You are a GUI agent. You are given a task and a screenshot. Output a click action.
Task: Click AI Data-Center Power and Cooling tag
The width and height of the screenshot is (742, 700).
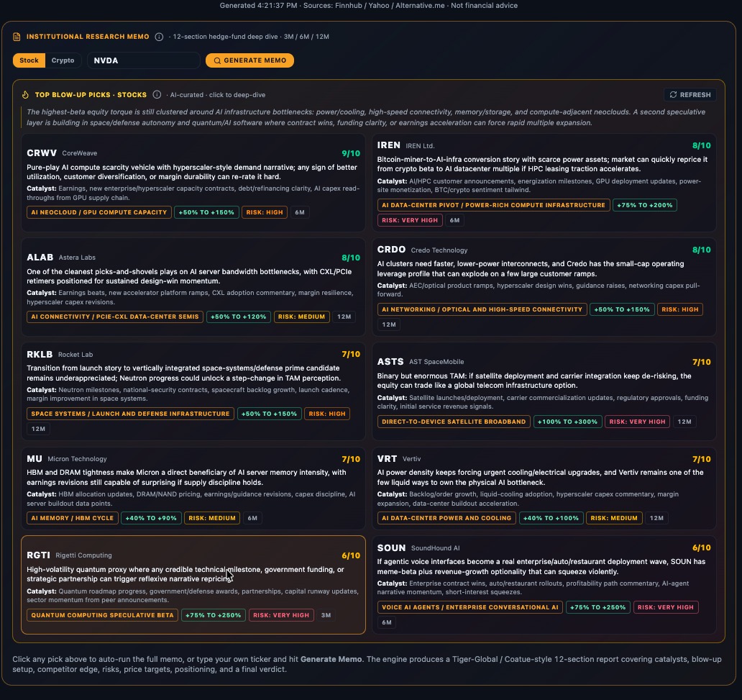click(446, 518)
